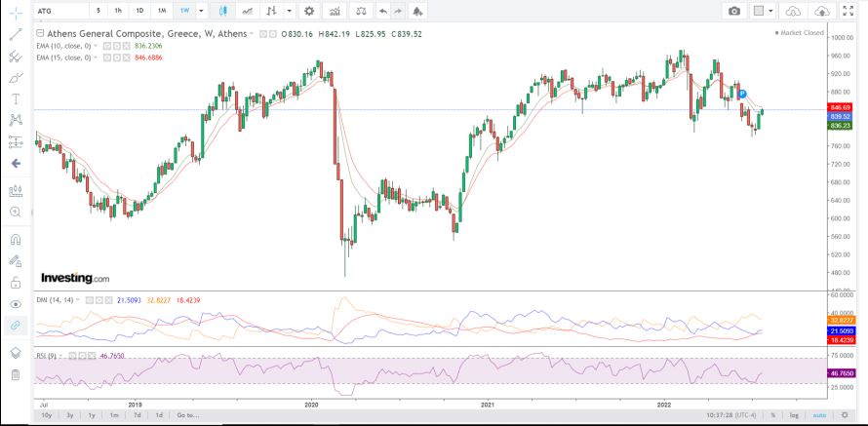Toggle the lock all drawings tool
Screen dimensions: 868x426
click(16, 283)
